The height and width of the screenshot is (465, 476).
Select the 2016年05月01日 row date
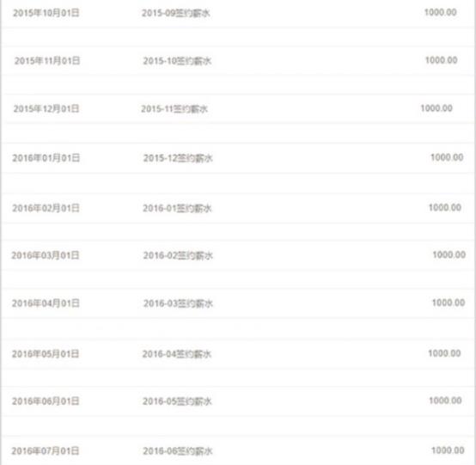click(46, 354)
